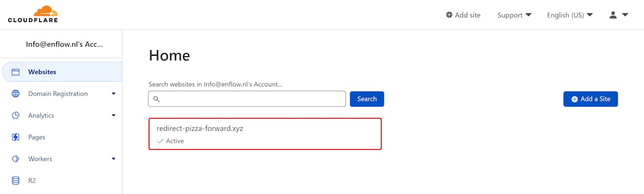Image resolution: width=644 pixels, height=194 pixels.
Task: Open Pages from the sidebar
Action: (x=36, y=137)
